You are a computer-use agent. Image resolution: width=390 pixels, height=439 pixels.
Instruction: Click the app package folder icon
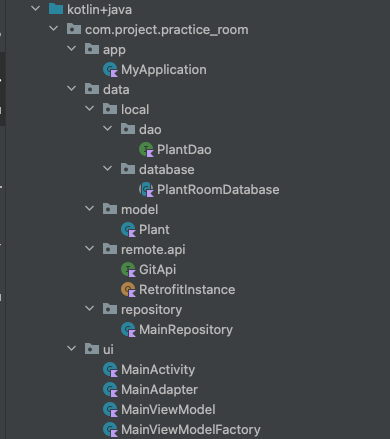[x=92, y=49]
